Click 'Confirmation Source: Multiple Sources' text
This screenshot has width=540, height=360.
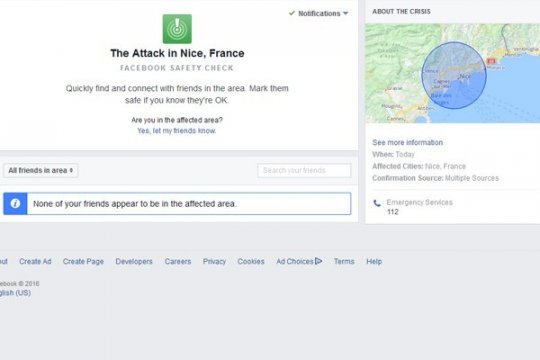[x=435, y=178]
